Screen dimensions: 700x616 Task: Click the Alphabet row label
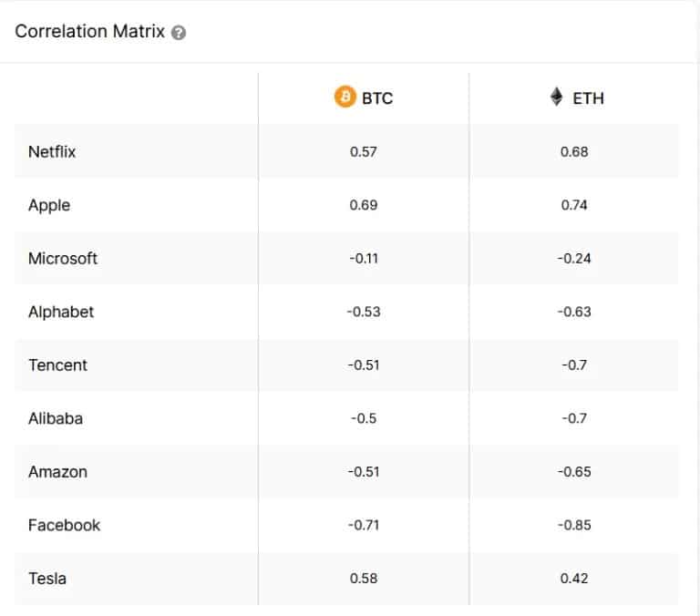tap(61, 312)
